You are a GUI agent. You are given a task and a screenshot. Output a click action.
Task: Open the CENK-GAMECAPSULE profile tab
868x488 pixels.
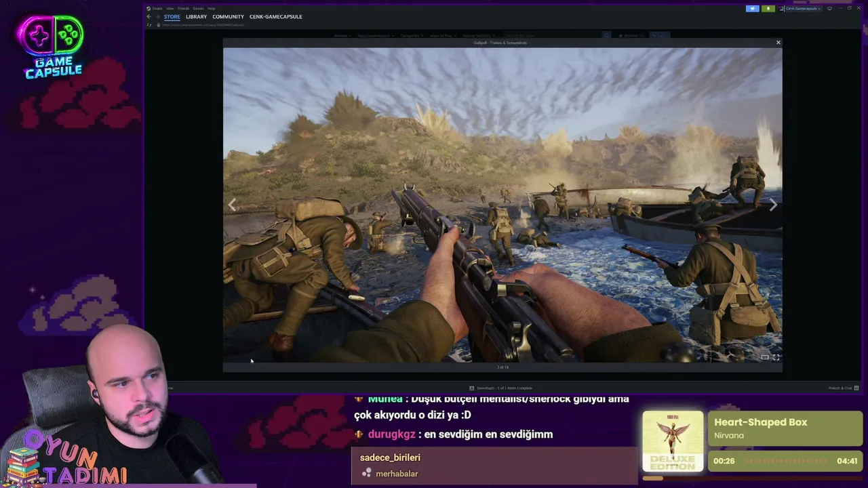[276, 16]
